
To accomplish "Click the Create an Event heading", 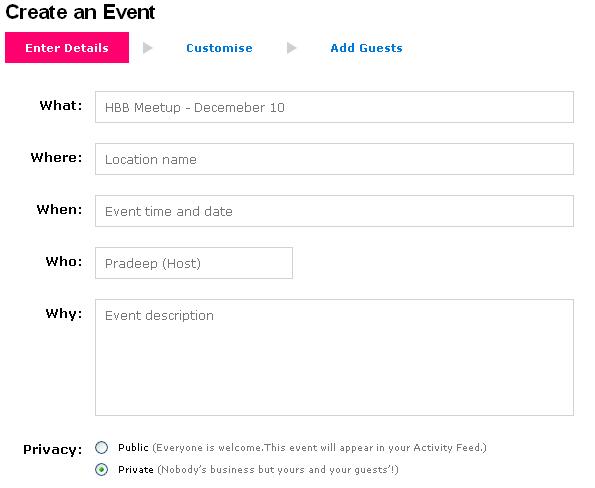I will [x=80, y=12].
